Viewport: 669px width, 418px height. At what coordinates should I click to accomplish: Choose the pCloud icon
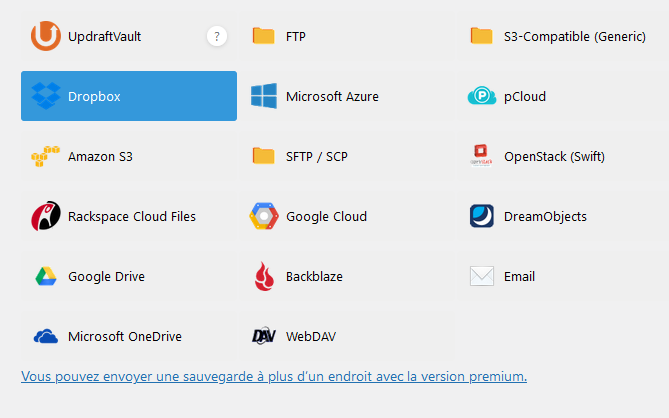(x=482, y=96)
